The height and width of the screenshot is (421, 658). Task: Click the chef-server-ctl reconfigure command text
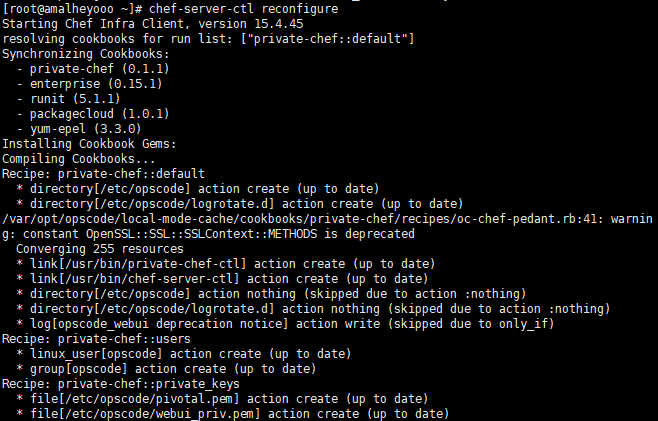[x=243, y=9]
